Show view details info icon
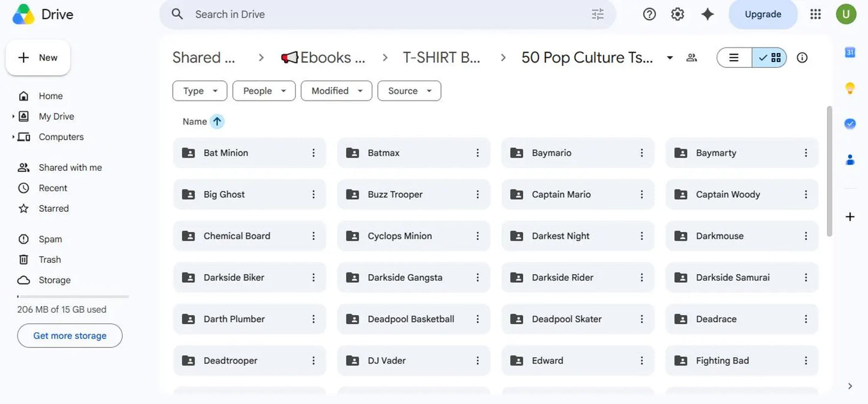Screen dimensions: 868x404 click(802, 58)
